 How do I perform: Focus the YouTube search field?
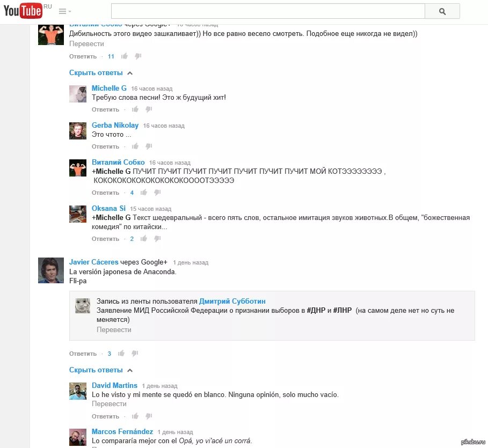268,11
